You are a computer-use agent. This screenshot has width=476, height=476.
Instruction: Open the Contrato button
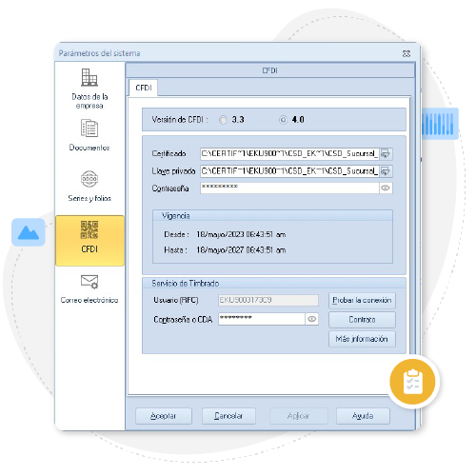point(362,320)
